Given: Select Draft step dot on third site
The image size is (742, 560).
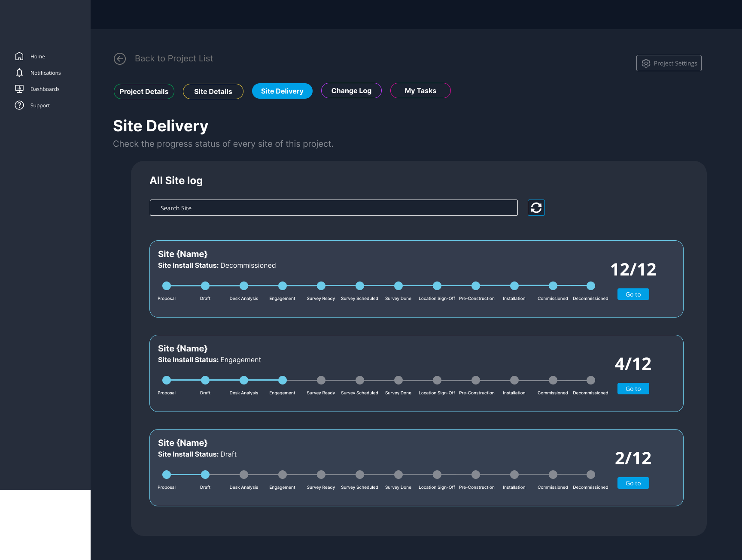Looking at the screenshot, I should pyautogui.click(x=205, y=475).
